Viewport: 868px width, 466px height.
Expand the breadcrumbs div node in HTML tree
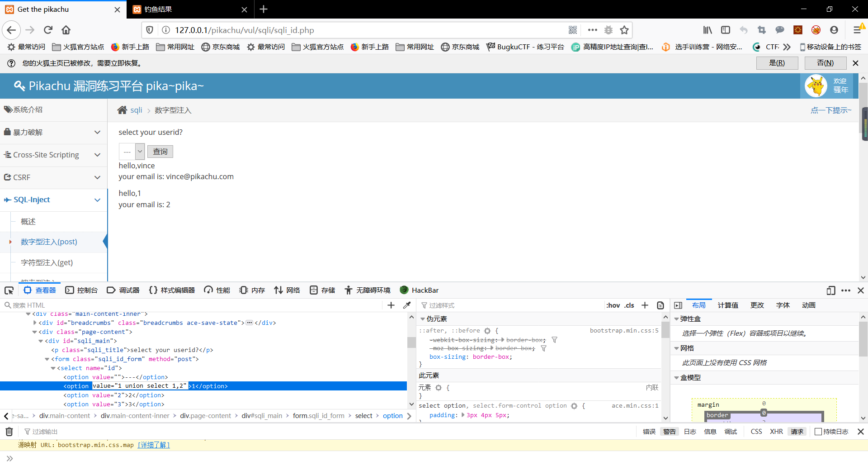coord(35,323)
